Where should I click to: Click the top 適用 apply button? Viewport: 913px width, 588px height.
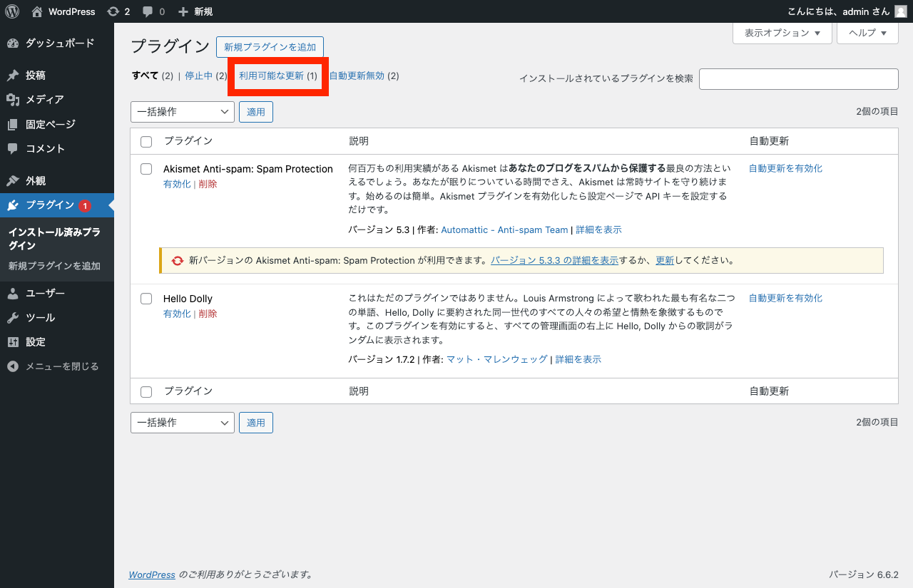[256, 112]
